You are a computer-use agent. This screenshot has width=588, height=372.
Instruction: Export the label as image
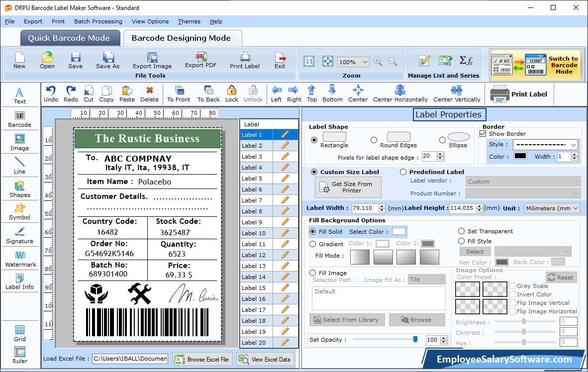(x=152, y=61)
